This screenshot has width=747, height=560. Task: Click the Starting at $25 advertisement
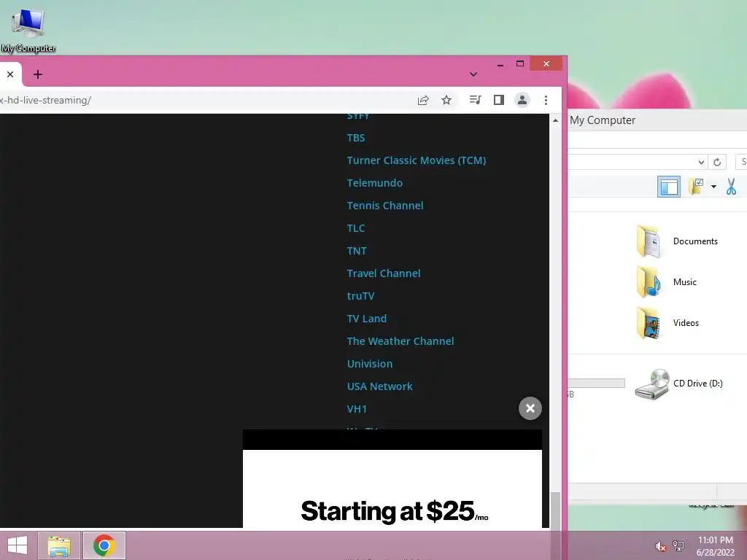pos(392,489)
